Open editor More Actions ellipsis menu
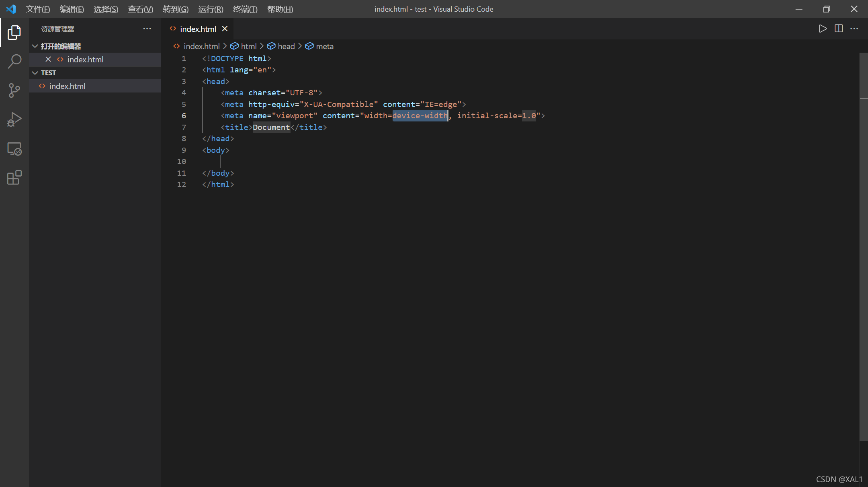Screen dimensions: 868x487 tap(854, 29)
